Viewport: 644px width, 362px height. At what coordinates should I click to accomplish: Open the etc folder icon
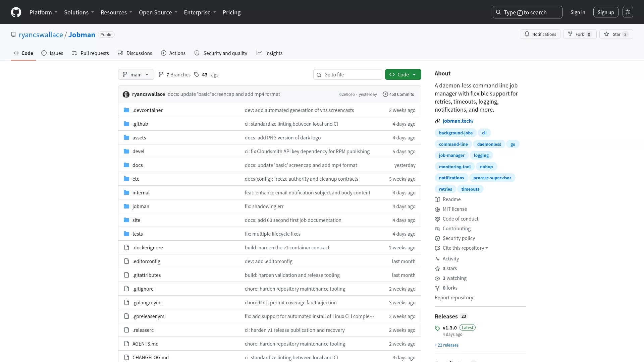pos(126,179)
